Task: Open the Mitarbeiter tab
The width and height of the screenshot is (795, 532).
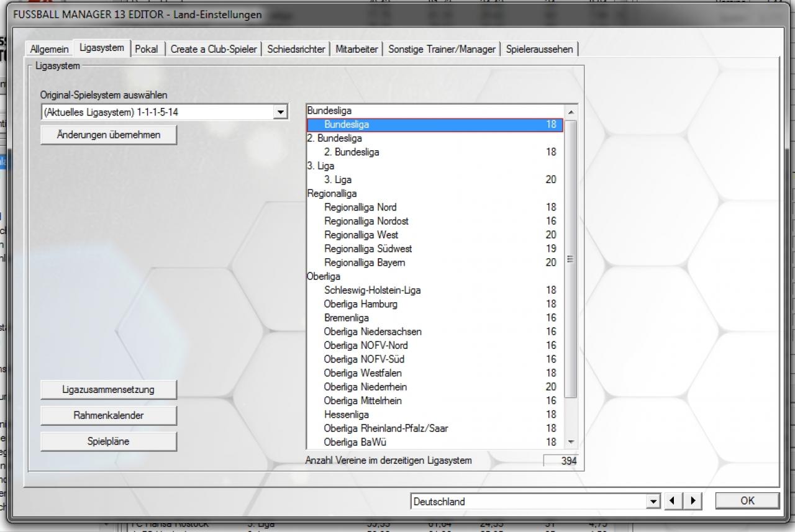Action: [x=357, y=49]
